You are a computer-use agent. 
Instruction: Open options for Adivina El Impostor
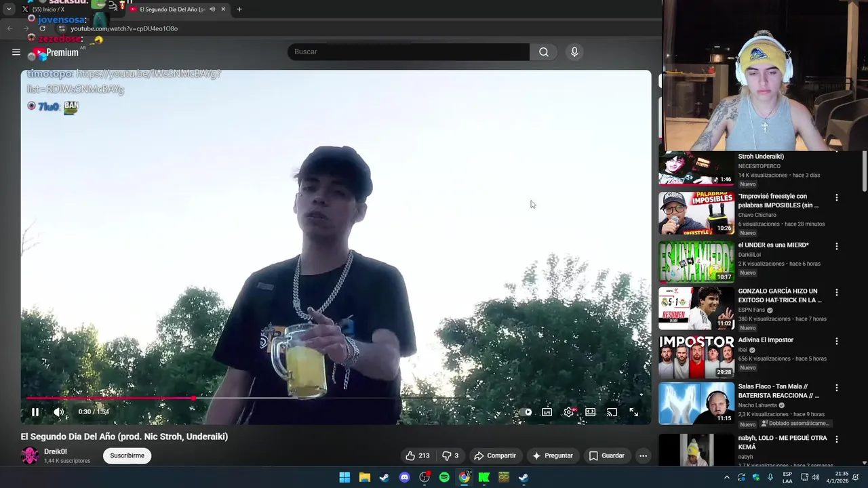coord(836,341)
